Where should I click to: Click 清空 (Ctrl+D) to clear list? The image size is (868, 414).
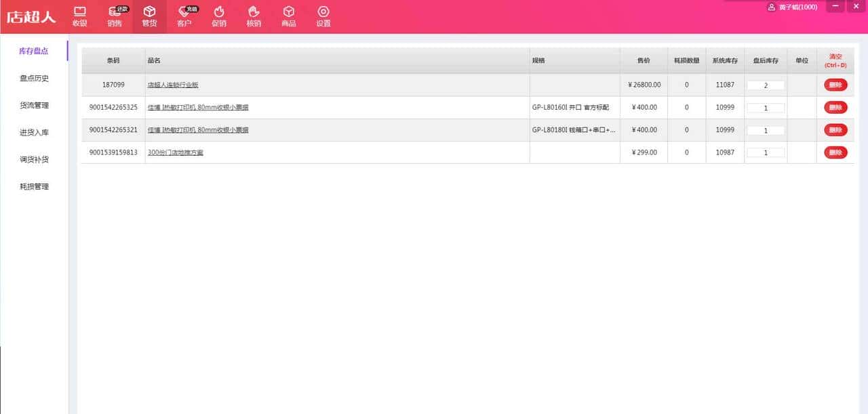click(835, 61)
